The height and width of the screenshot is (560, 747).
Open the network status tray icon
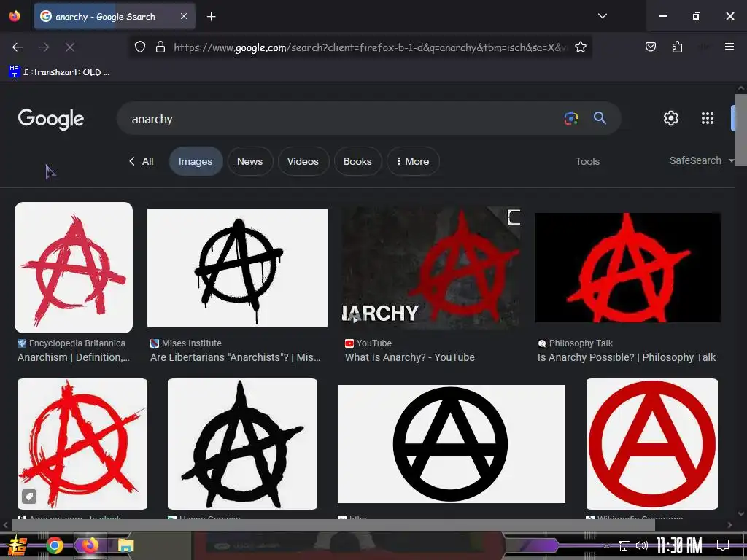point(624,545)
